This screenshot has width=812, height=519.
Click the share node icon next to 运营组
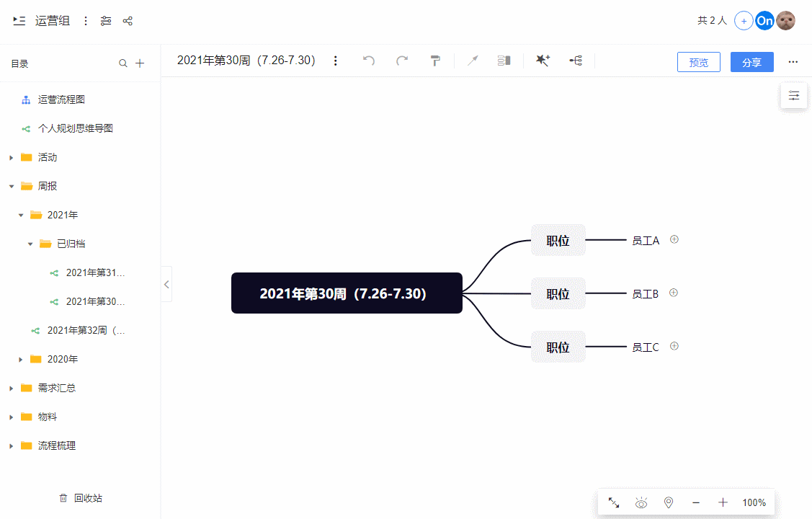click(x=128, y=20)
